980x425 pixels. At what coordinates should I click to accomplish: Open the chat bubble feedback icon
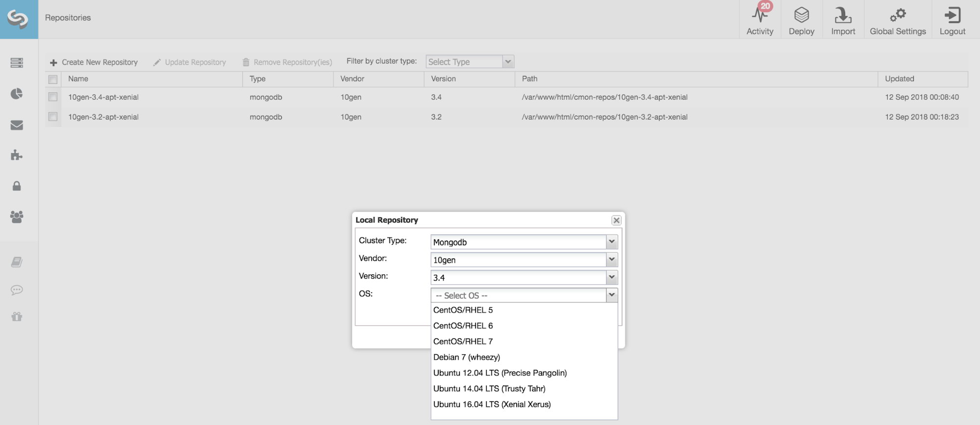click(x=17, y=290)
